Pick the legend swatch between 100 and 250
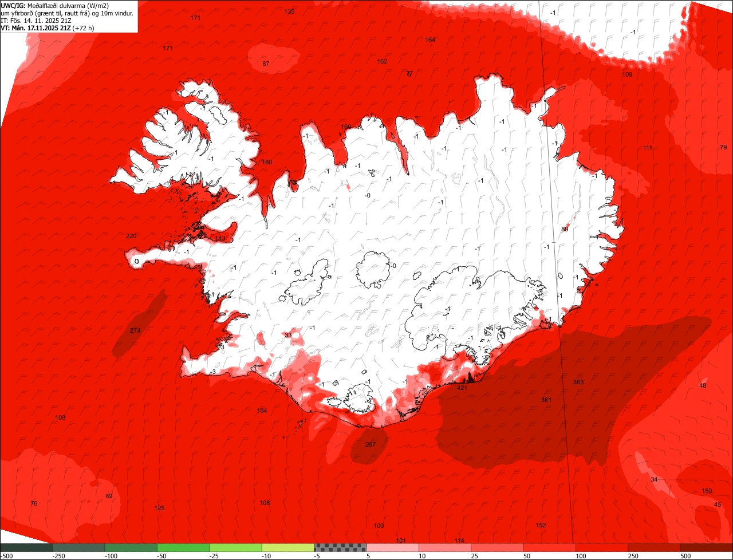733x560 pixels. coord(602,547)
